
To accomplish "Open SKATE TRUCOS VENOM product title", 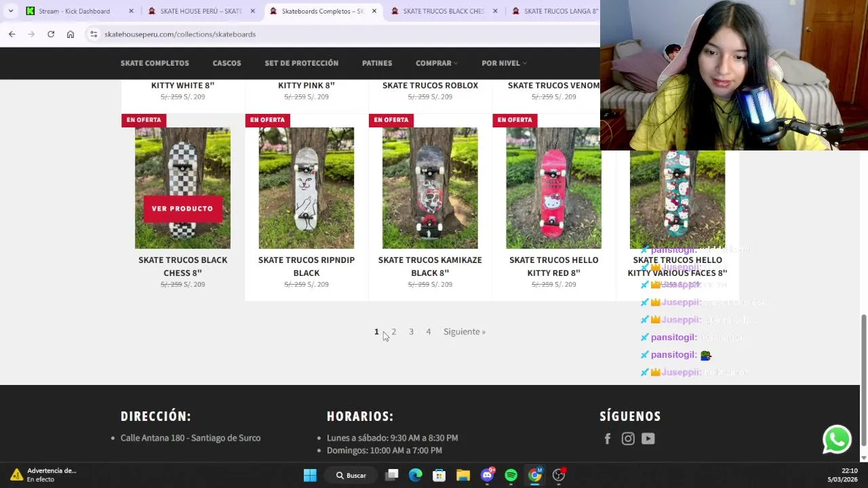I will coord(553,85).
